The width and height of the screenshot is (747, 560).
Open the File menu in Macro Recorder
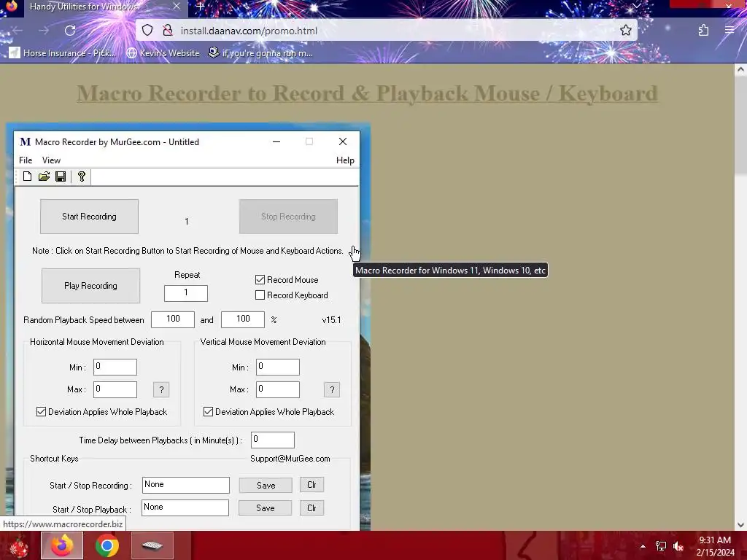click(x=26, y=160)
